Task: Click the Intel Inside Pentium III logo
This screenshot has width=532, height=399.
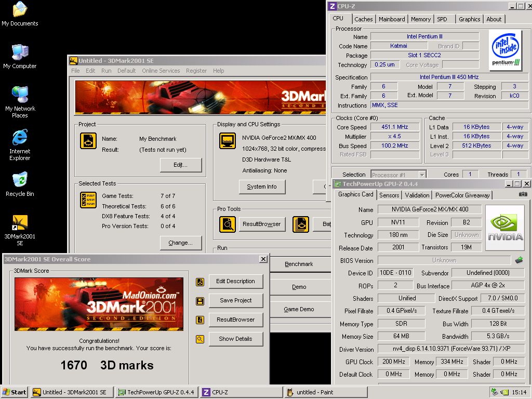Action: [506, 50]
